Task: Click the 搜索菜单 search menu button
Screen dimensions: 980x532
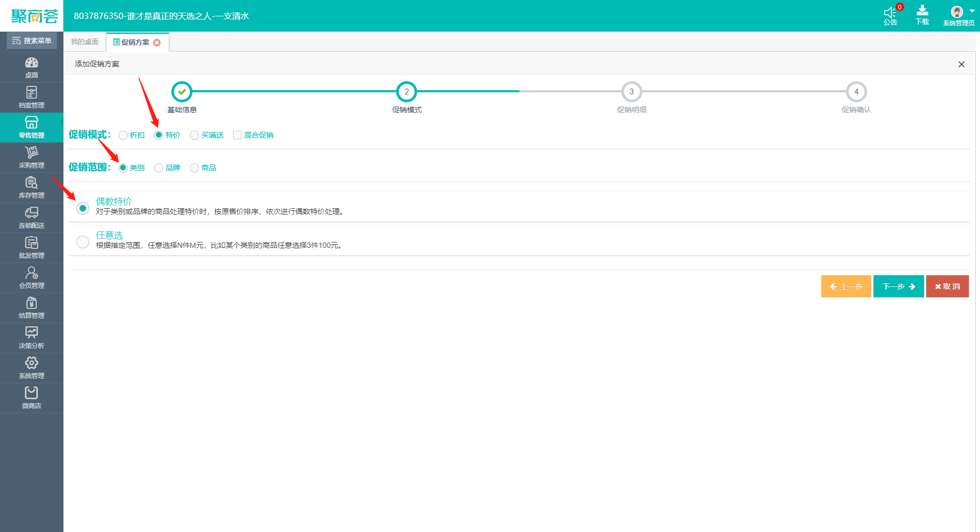Action: (32, 41)
